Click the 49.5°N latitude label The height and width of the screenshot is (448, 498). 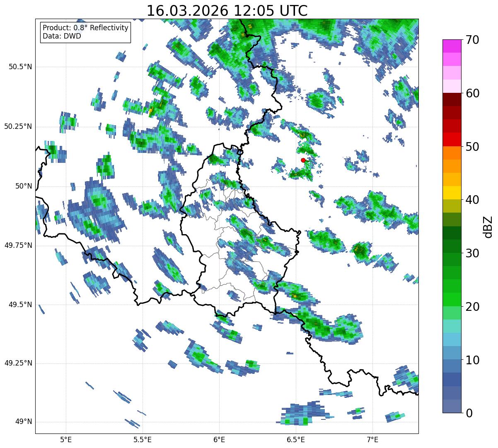point(21,305)
